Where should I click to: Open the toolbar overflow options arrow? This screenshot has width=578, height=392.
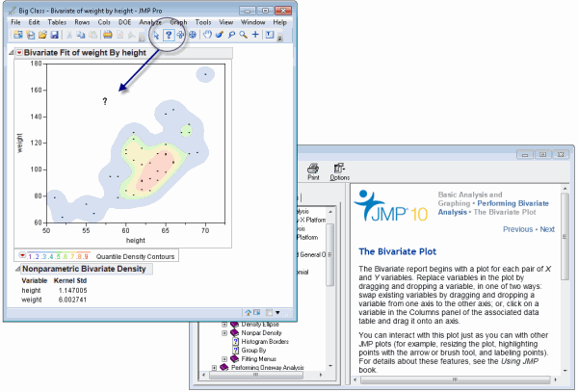point(279,38)
